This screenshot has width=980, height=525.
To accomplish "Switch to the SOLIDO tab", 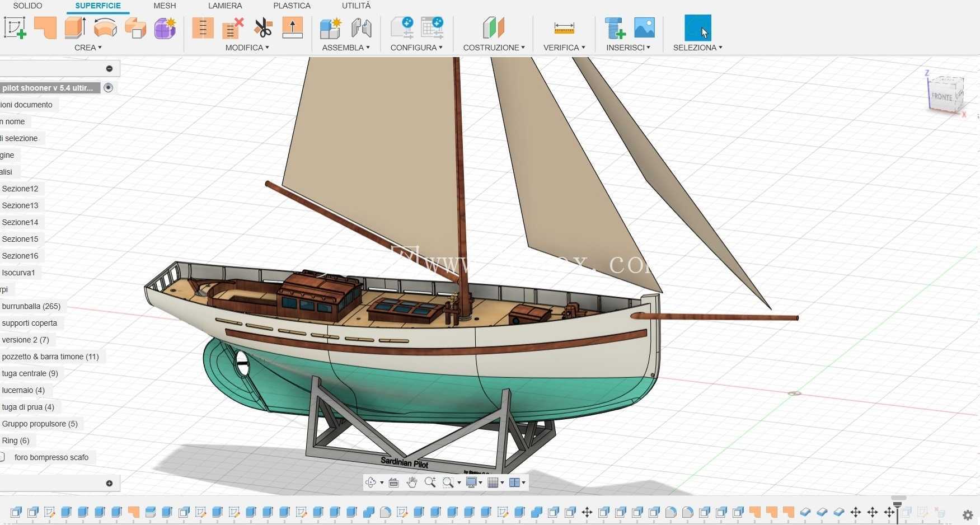I will pos(27,6).
